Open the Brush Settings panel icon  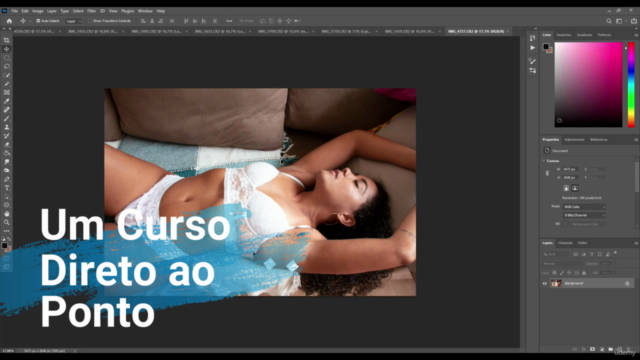(x=532, y=61)
